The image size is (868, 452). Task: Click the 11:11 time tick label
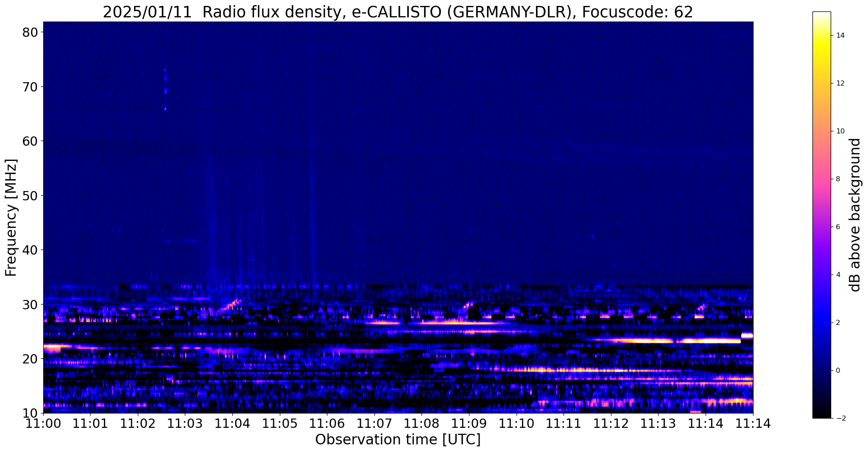[x=564, y=423]
